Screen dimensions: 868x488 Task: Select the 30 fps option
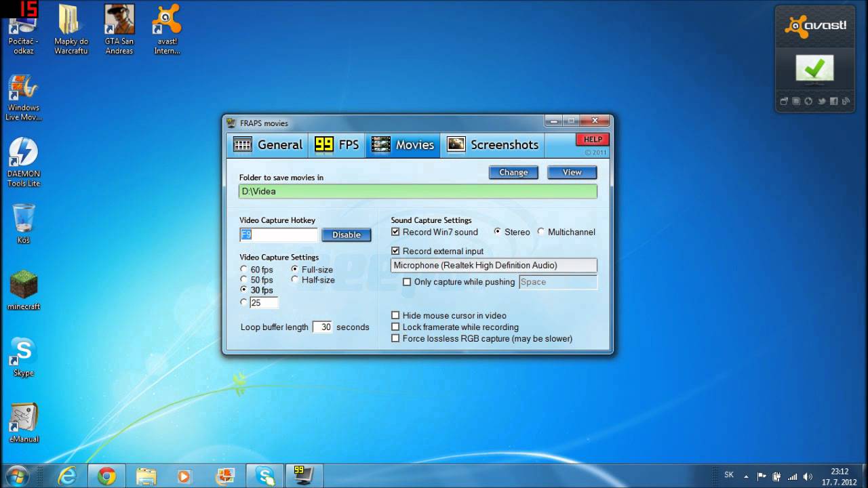click(257, 290)
